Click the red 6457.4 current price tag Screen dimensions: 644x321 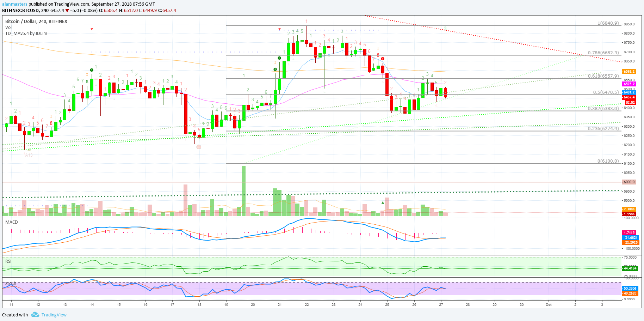click(629, 97)
